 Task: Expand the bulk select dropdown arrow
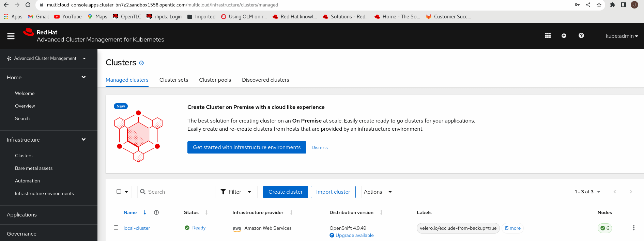point(126,192)
